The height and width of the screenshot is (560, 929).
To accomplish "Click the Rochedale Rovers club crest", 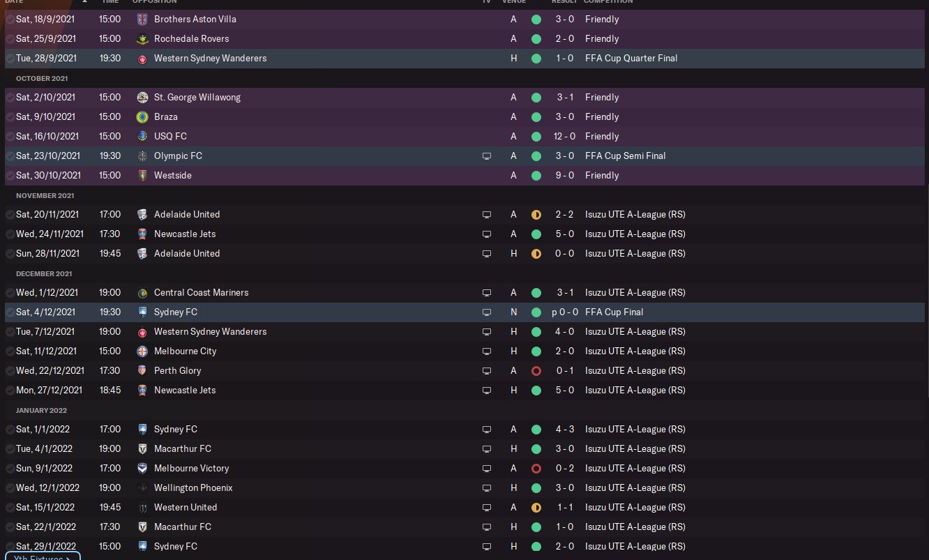I will [142, 38].
